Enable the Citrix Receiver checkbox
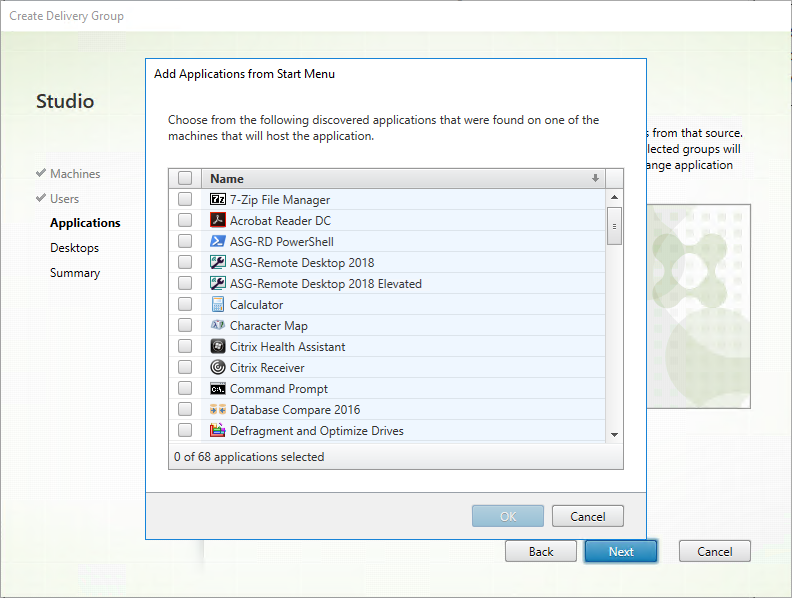Image resolution: width=792 pixels, height=598 pixels. coord(185,367)
